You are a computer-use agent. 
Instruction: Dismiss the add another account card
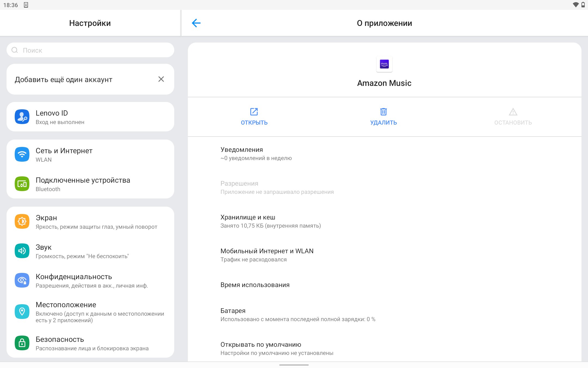[x=161, y=79]
